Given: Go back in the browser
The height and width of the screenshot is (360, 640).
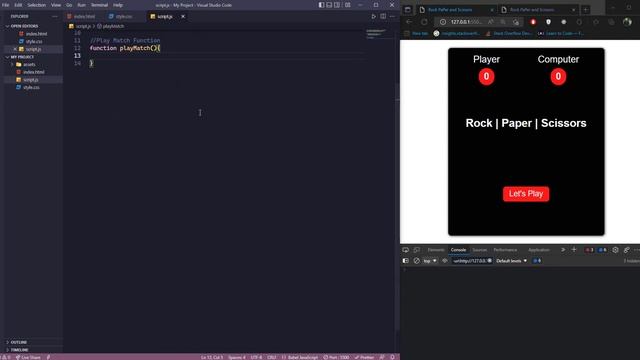Looking at the screenshot, I should pyautogui.click(x=409, y=22).
